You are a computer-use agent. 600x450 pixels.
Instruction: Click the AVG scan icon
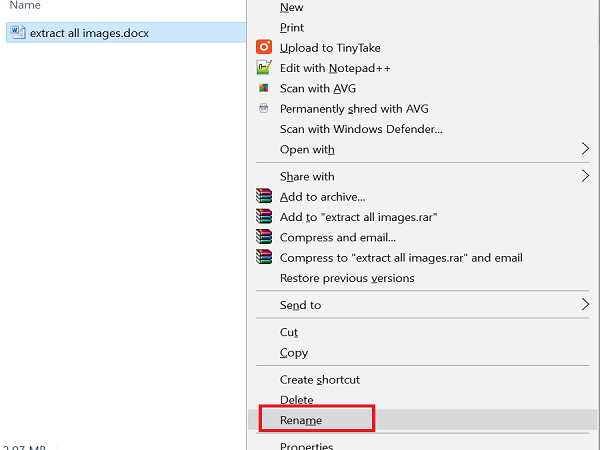[264, 88]
